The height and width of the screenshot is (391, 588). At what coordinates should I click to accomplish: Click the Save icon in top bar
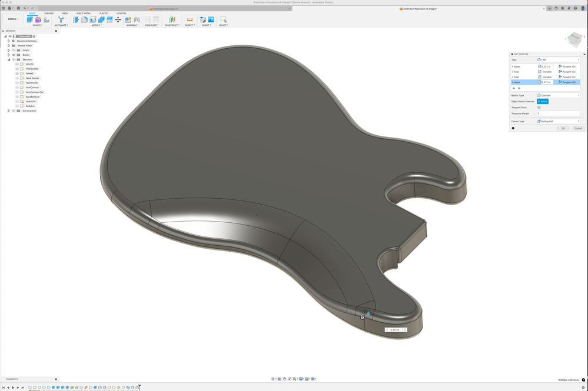18,8
